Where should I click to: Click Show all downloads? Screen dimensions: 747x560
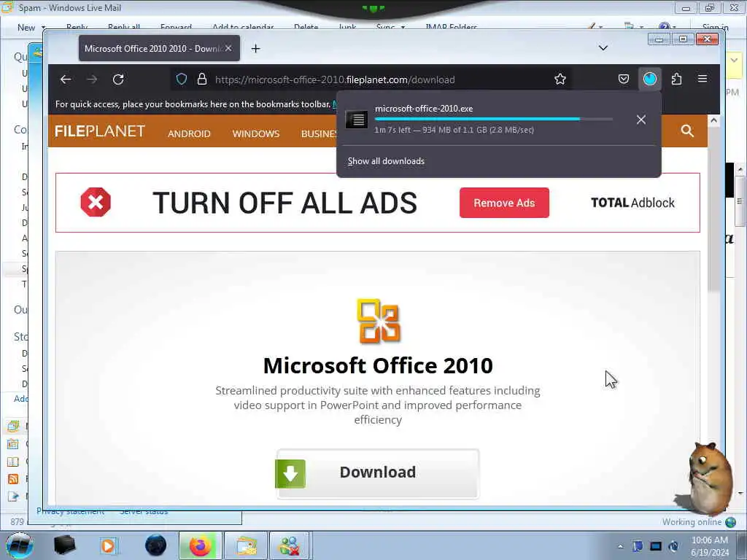click(386, 161)
